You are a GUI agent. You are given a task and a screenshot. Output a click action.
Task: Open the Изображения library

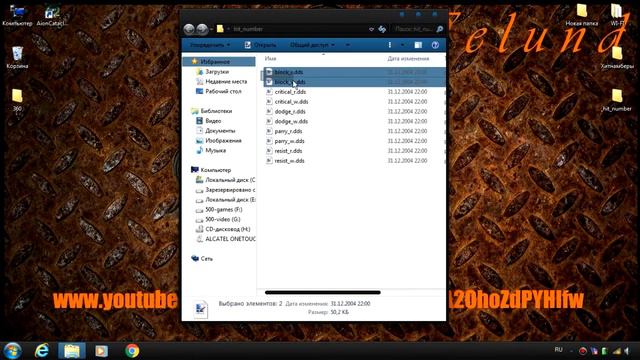click(x=223, y=140)
